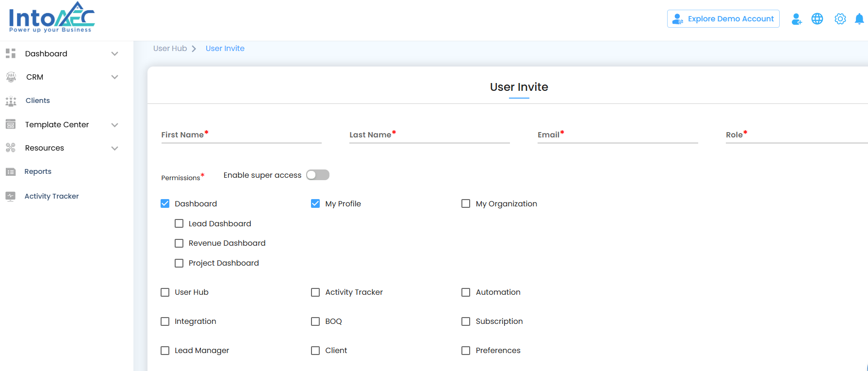Enable the super access toggle
Screen dimensions: 868x371
(x=318, y=175)
